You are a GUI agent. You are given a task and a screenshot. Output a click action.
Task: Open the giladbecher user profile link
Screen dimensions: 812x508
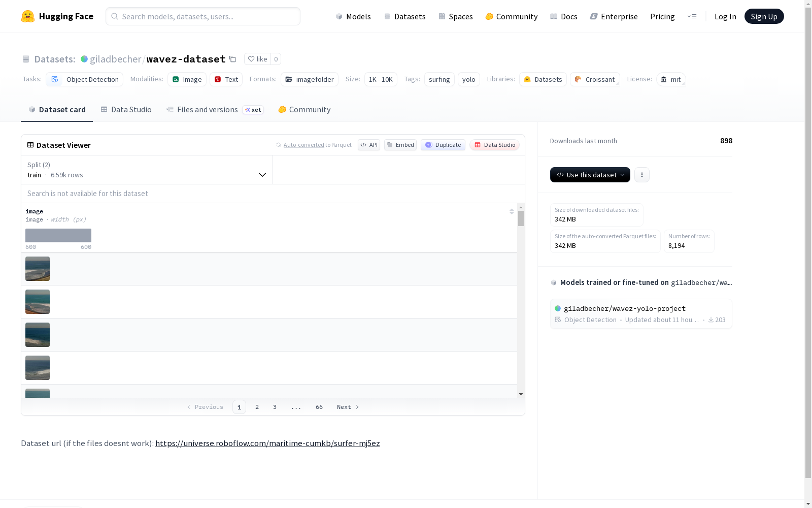[x=115, y=59]
